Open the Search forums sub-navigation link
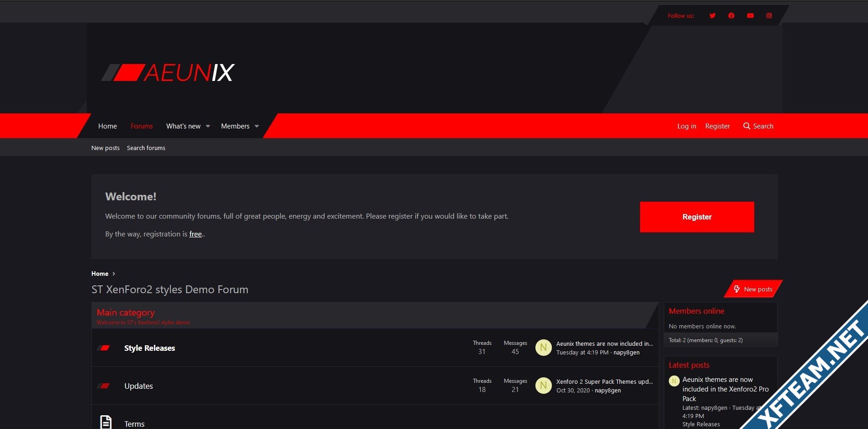Screen dimensions: 868x429 [x=146, y=148]
